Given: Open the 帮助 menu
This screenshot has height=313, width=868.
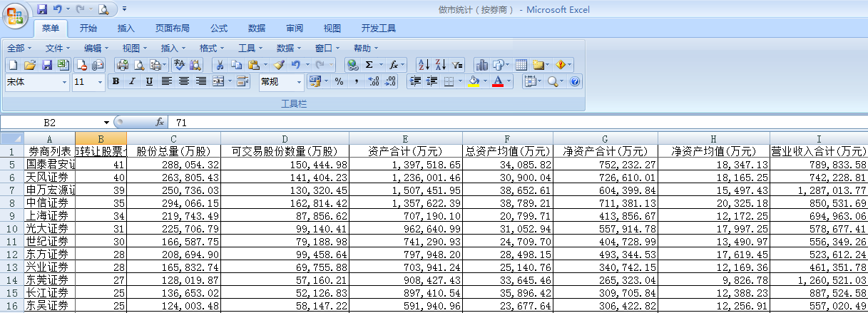Looking at the screenshot, I should [x=366, y=48].
